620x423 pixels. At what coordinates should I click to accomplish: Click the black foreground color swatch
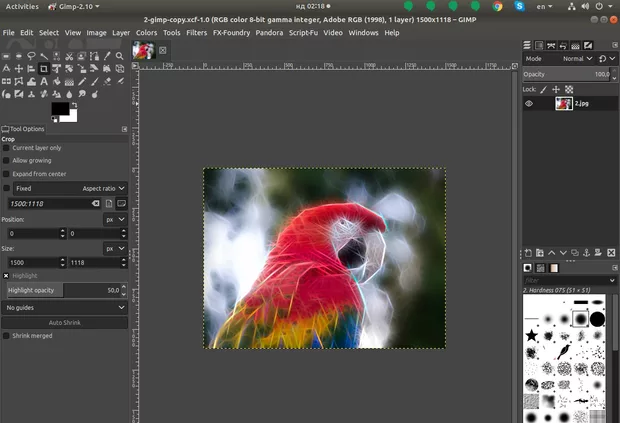[x=59, y=108]
